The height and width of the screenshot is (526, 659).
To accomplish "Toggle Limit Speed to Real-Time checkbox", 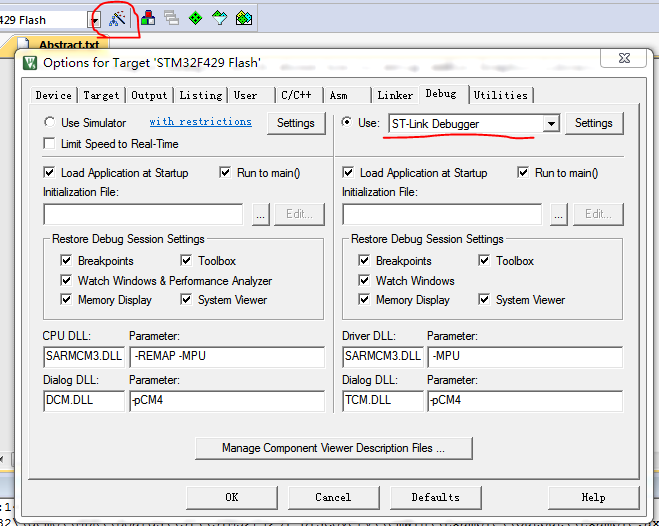I will 49,144.
